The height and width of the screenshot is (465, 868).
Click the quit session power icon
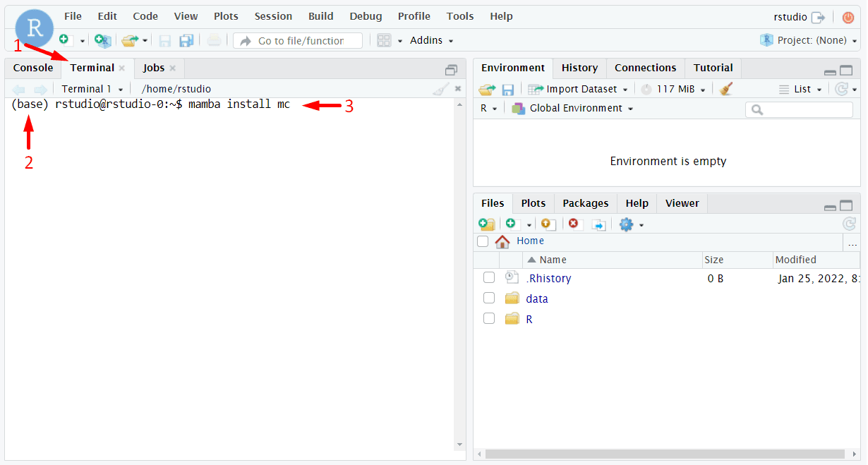pyautogui.click(x=848, y=17)
